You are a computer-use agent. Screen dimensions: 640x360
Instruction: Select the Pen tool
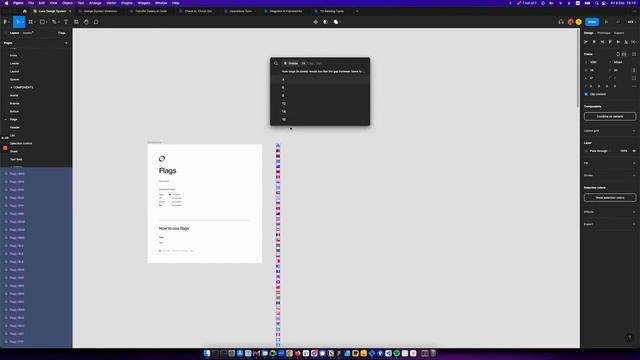pos(54,22)
